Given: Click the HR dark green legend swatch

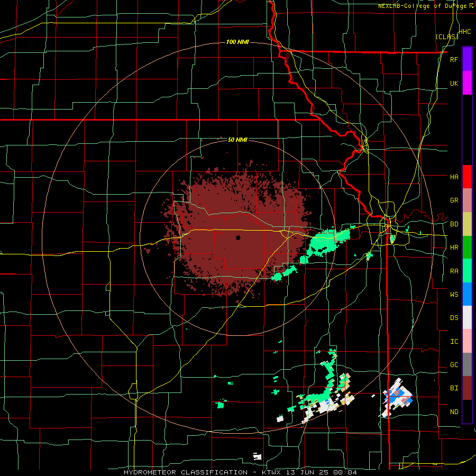Looking at the screenshot, I should [x=467, y=248].
